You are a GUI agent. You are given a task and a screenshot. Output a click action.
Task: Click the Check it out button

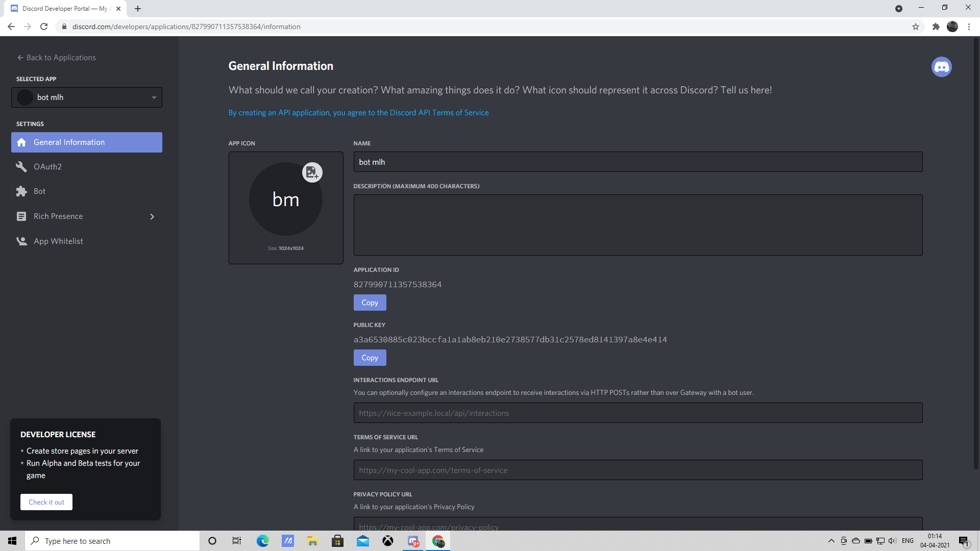(x=46, y=502)
